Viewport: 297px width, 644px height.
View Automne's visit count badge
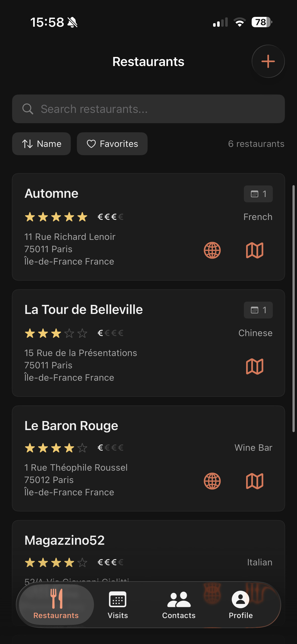258,194
